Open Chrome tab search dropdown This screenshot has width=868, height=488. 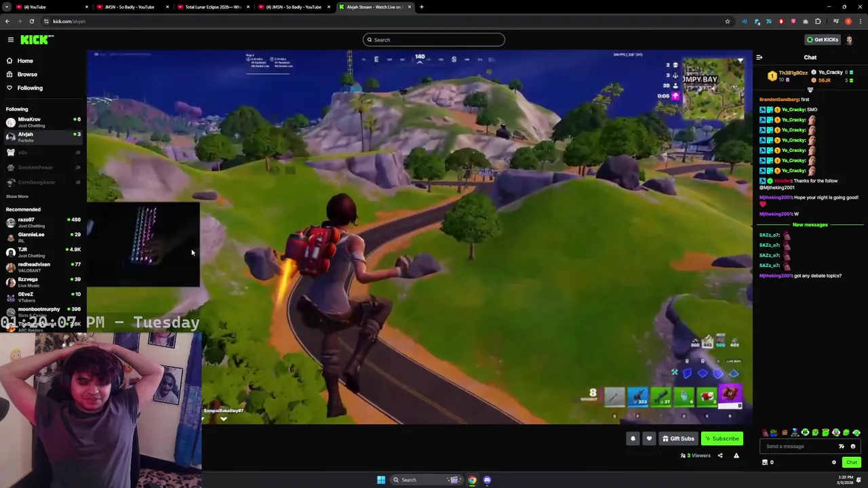coord(5,7)
